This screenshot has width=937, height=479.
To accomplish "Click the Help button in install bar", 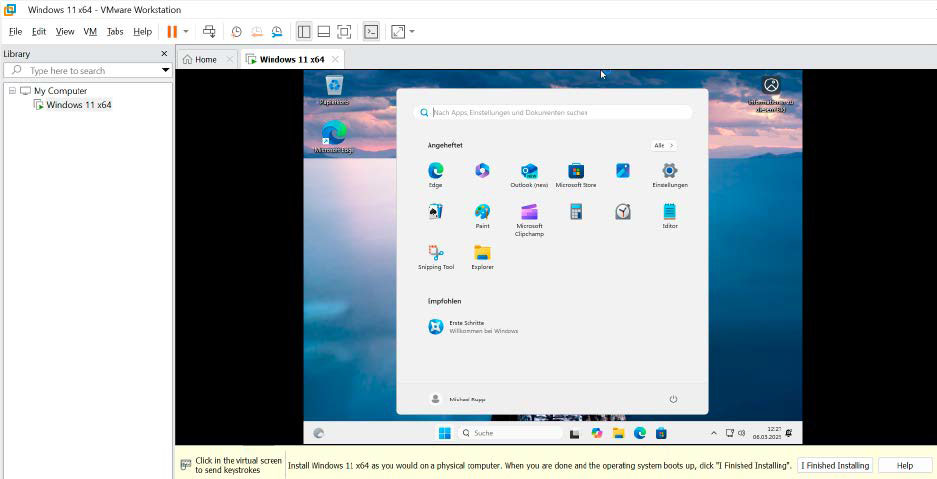I will click(x=905, y=466).
